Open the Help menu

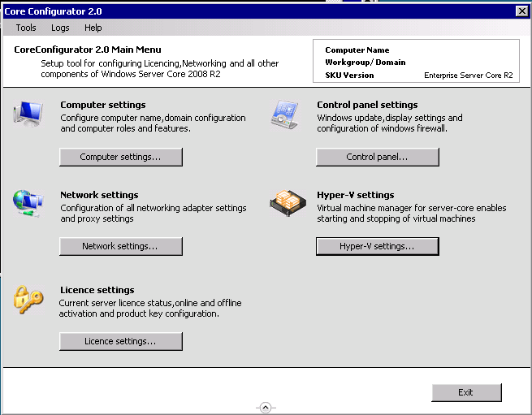coord(93,28)
